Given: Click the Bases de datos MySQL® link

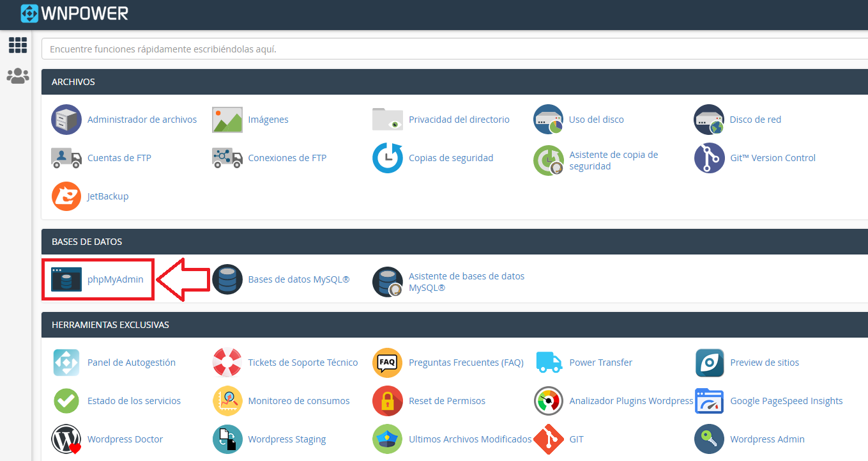Looking at the screenshot, I should coord(299,279).
